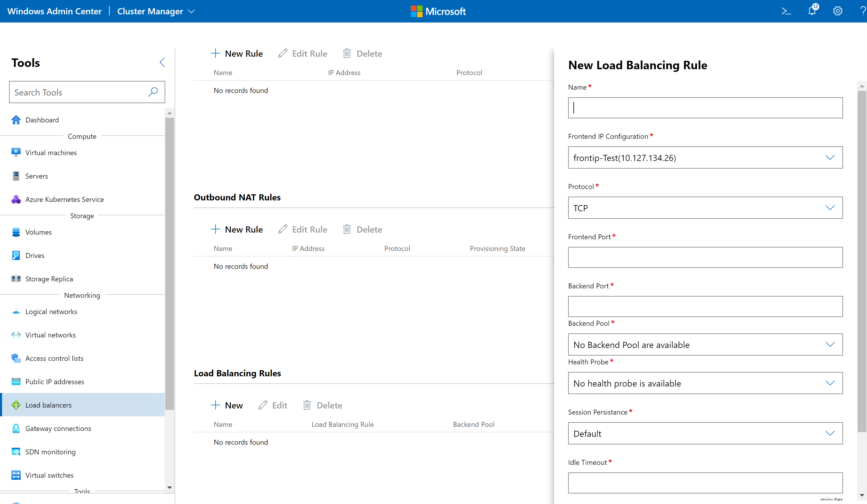Open the Frontend IP Configuration dropdown

(x=705, y=158)
